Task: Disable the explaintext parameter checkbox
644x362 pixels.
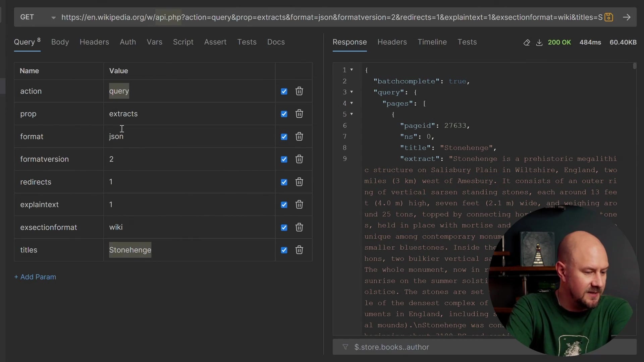Action: pyautogui.click(x=284, y=204)
